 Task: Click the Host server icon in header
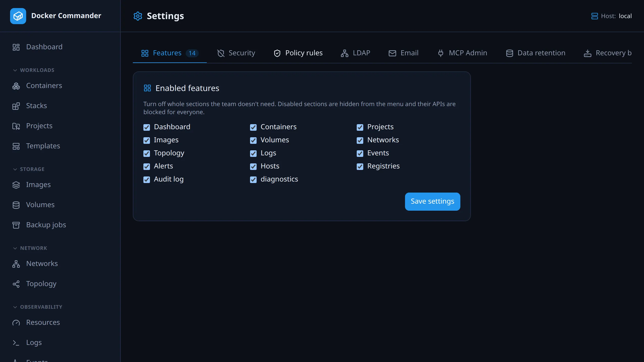(x=594, y=16)
